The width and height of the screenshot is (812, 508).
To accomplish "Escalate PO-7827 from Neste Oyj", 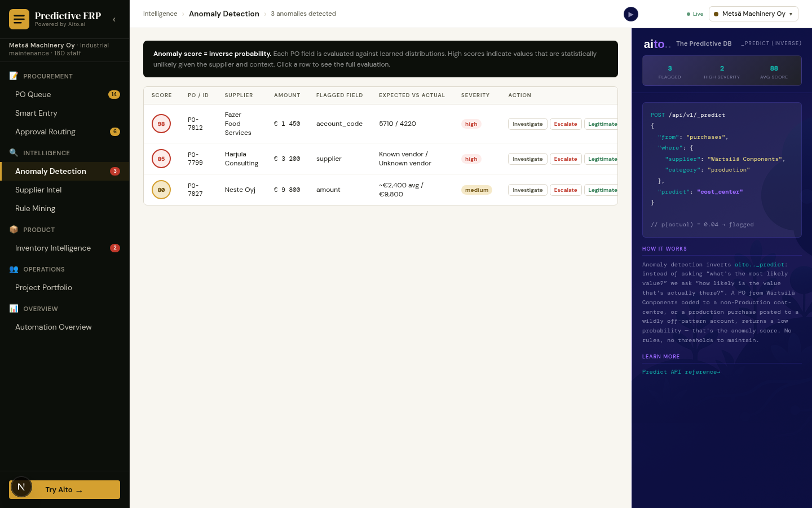I will pos(566,190).
